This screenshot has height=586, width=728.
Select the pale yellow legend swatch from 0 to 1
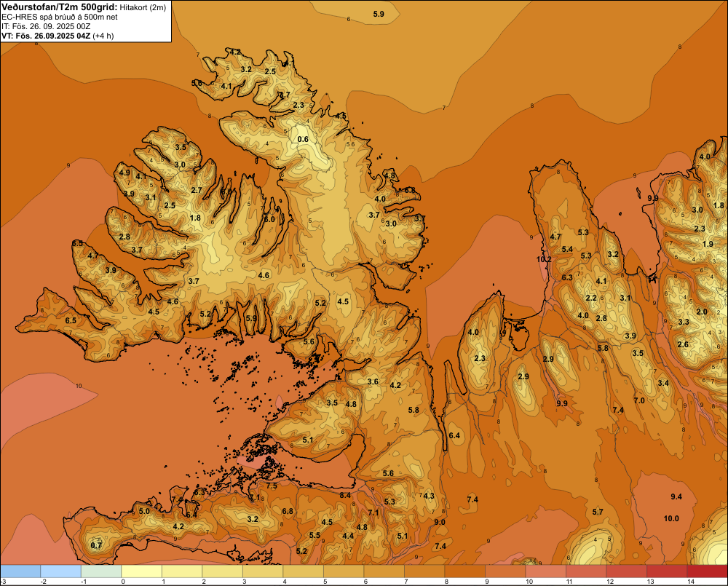142,571
